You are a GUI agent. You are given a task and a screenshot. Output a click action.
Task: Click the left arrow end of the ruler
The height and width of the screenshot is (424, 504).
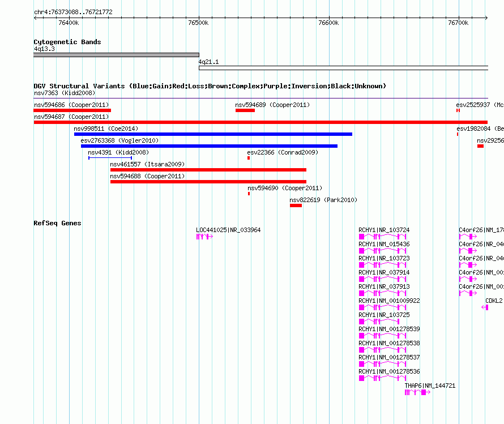pos(35,18)
